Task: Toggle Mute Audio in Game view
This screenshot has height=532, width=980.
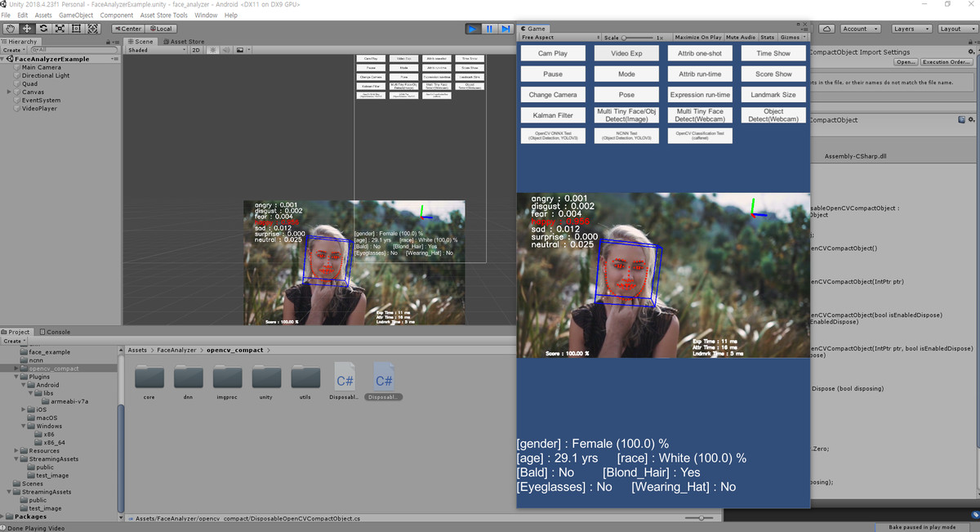Action: [x=741, y=38]
